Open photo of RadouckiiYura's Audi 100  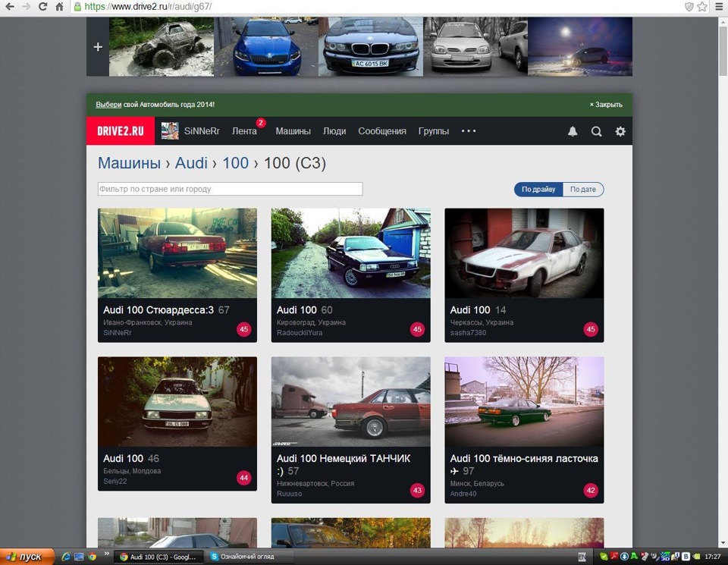tap(350, 253)
